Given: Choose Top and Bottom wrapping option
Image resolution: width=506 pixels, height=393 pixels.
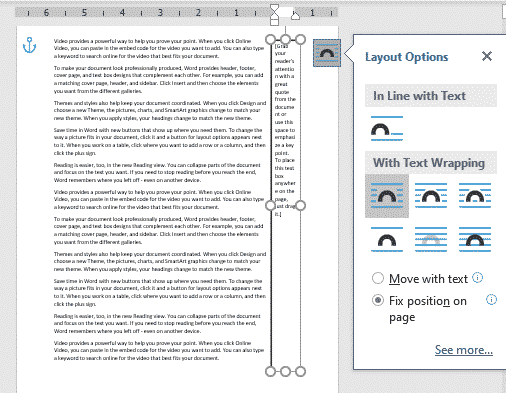Looking at the screenshot, I should tap(387, 239).
